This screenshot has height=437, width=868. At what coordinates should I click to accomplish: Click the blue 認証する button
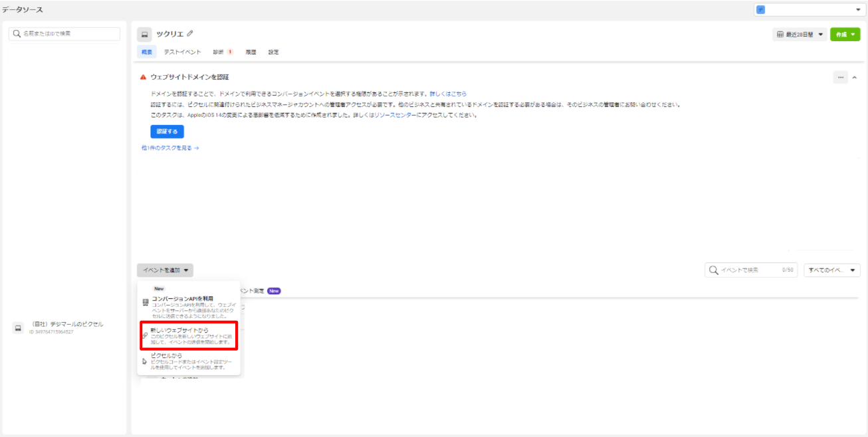(167, 131)
